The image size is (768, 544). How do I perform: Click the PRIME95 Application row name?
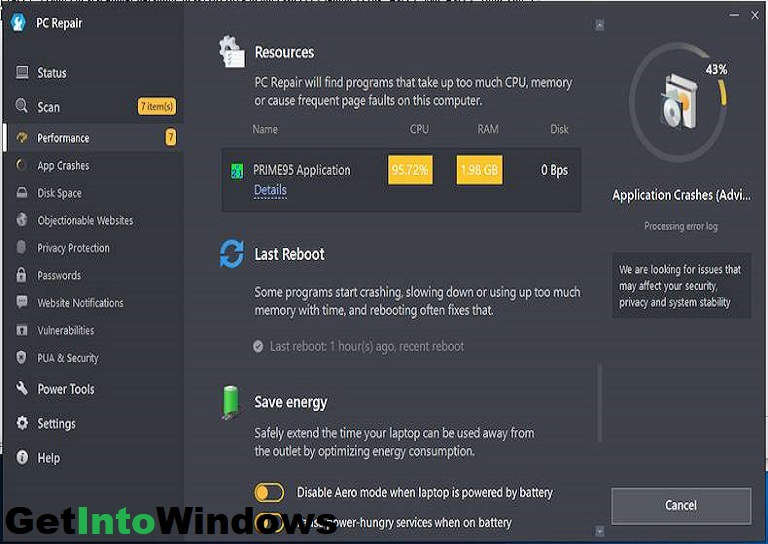tap(302, 170)
